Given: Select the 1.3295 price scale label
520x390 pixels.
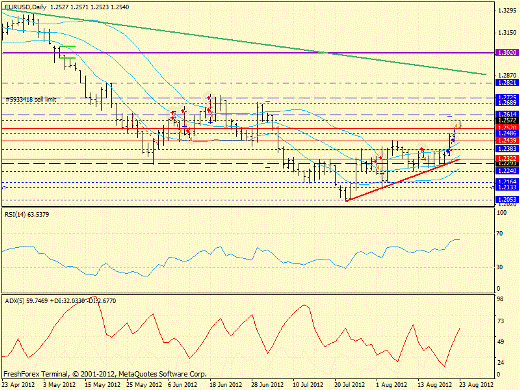Looking at the screenshot, I should [507, 11].
